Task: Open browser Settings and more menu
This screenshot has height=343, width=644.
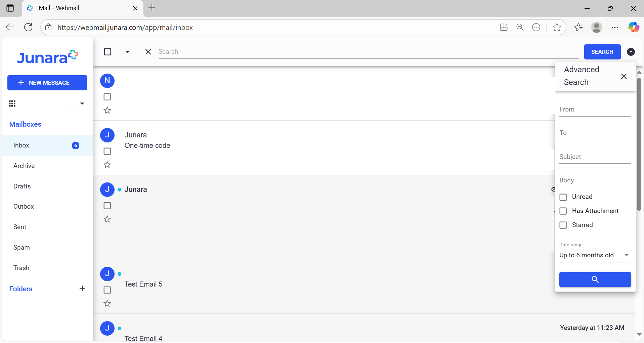Action: [615, 28]
